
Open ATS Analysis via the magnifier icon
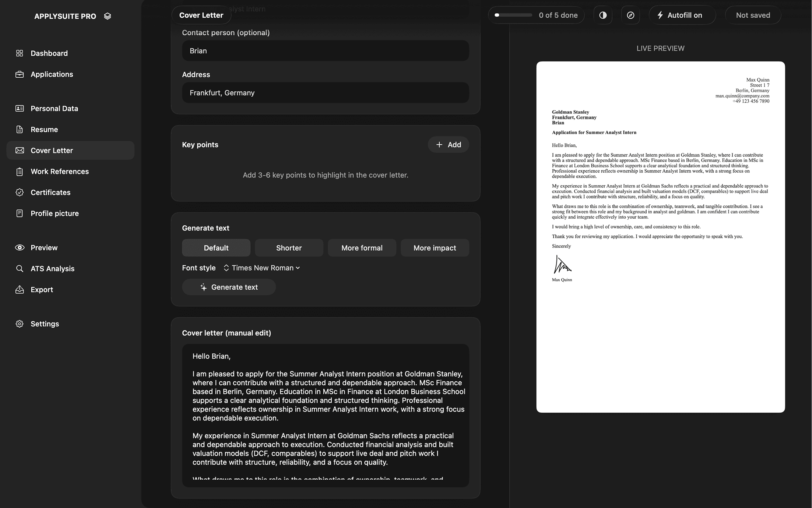[20, 269]
